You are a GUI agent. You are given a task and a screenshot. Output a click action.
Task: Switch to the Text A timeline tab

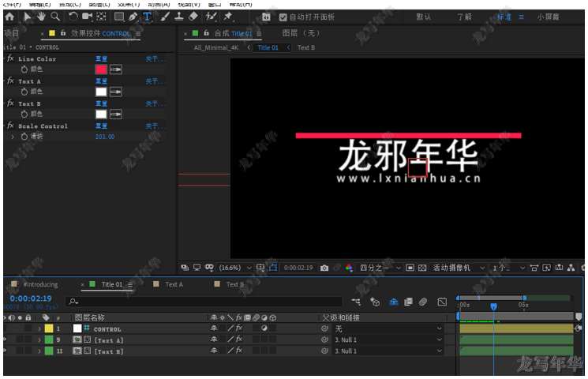pos(174,284)
